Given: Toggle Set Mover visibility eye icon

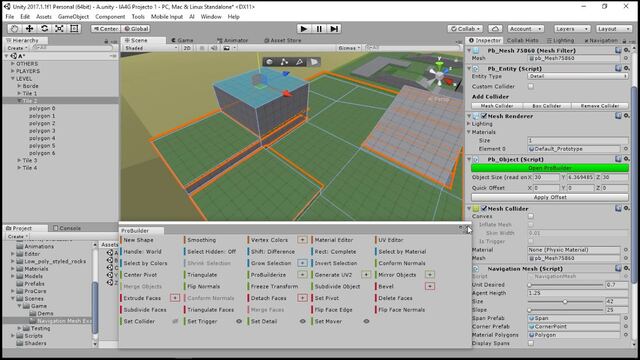Looking at the screenshot, I should point(366,321).
